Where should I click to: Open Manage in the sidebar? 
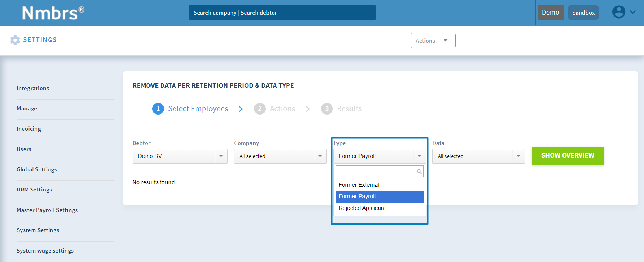point(27,108)
